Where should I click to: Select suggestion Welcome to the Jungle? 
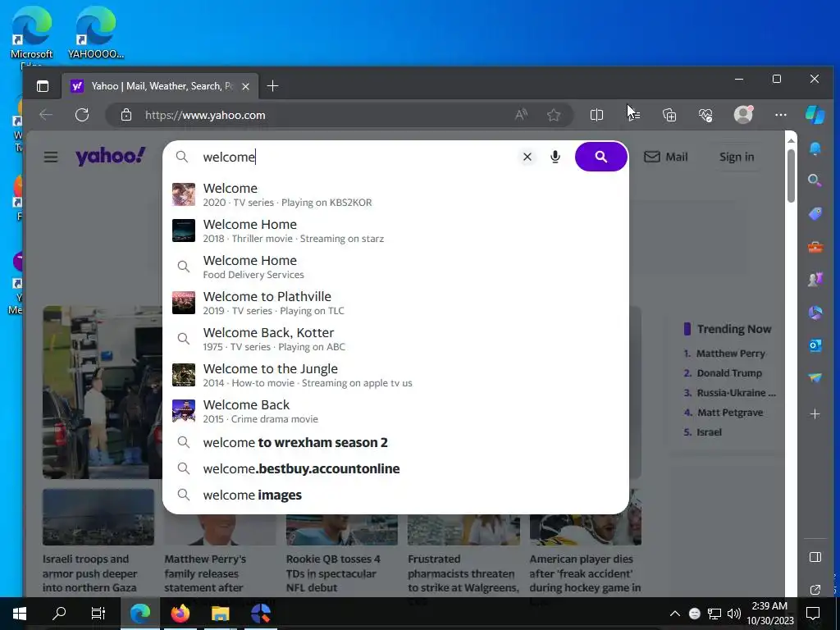[x=395, y=375]
